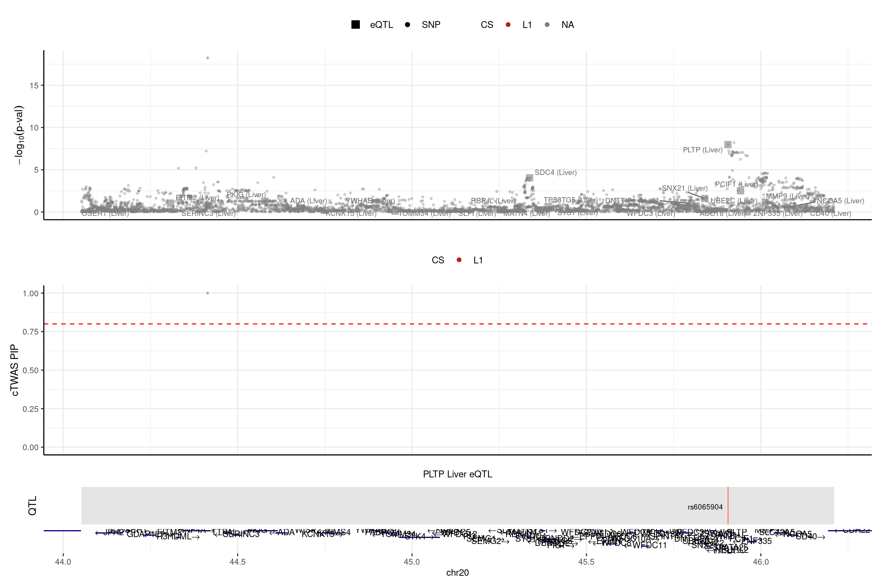Select the highest red SNP point near 18

click(x=207, y=58)
